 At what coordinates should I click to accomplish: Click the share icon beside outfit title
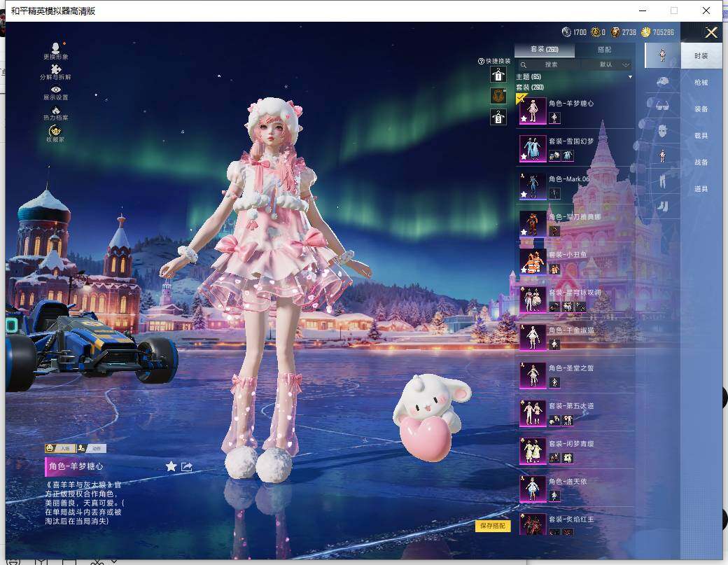pos(186,466)
